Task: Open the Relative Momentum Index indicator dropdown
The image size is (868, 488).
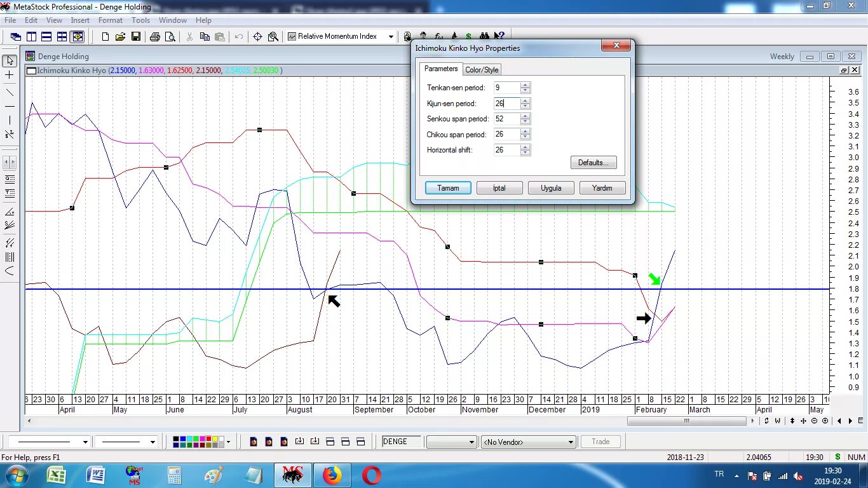Action: (x=391, y=37)
